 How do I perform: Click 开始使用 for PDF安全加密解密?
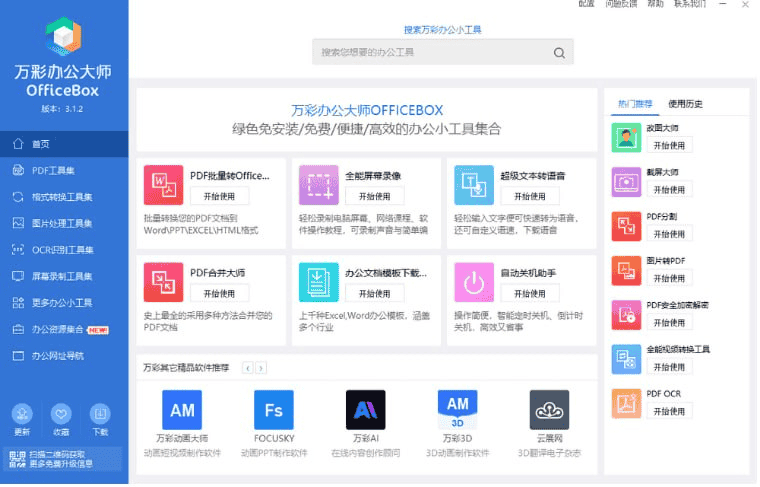coord(671,324)
